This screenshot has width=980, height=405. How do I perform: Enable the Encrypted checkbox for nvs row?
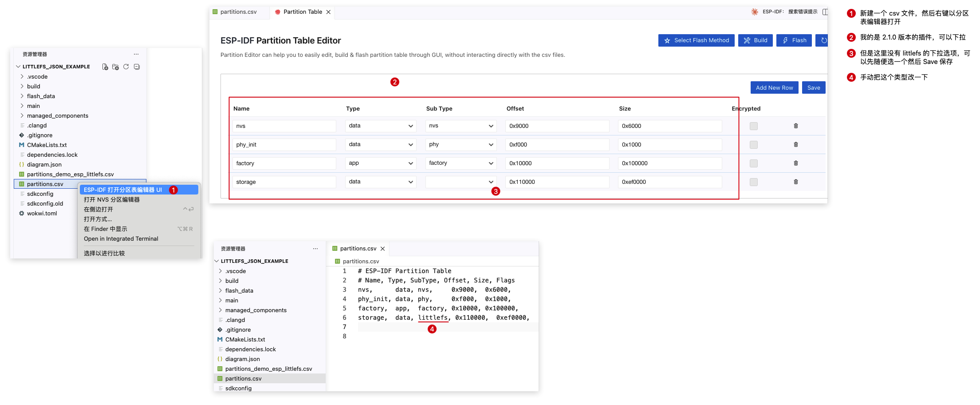(754, 126)
